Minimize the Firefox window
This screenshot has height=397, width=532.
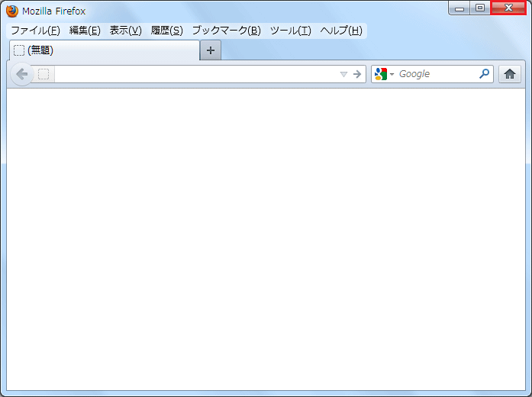[459, 8]
